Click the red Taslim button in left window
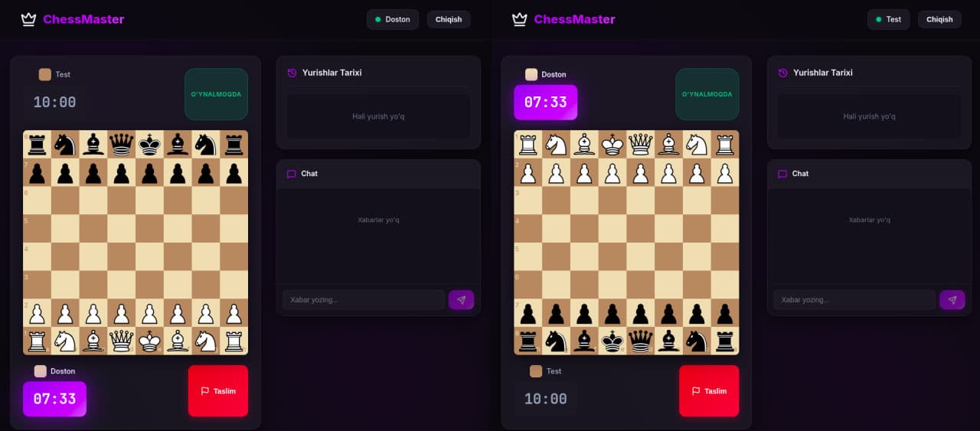The height and width of the screenshot is (431, 980). 218,390
